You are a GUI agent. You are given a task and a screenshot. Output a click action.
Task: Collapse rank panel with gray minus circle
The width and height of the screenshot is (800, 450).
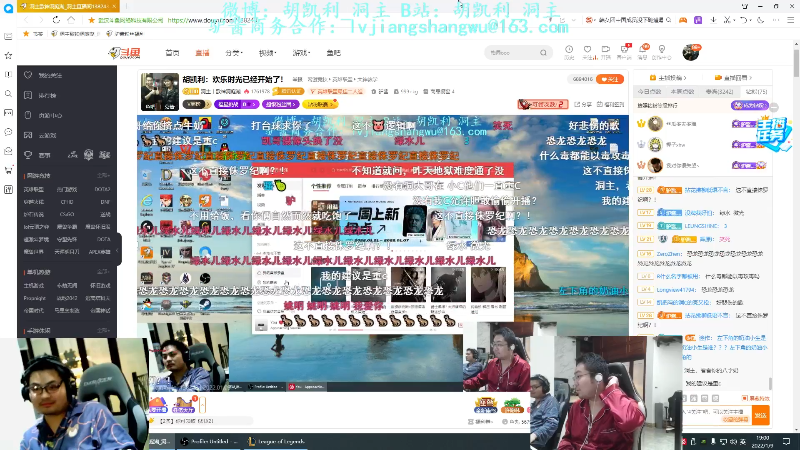[774, 107]
